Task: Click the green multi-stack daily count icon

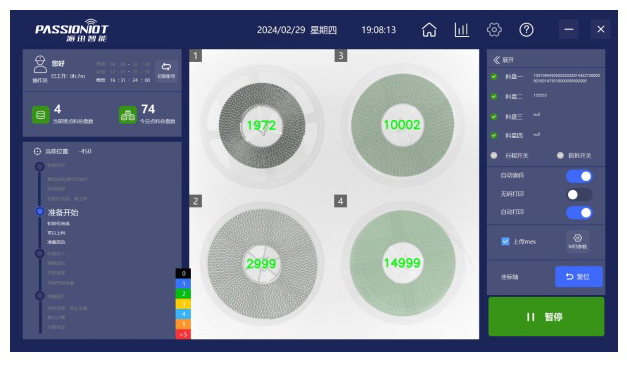Action: pyautogui.click(x=128, y=115)
